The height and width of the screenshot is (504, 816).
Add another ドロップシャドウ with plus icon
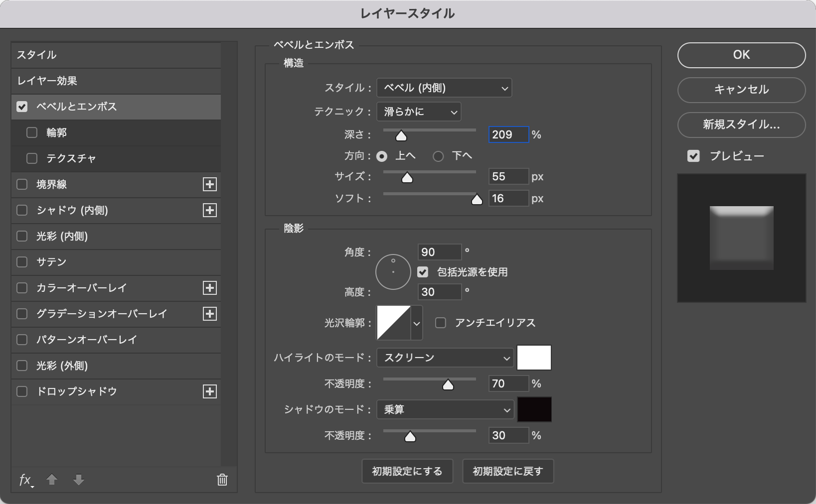tap(210, 391)
